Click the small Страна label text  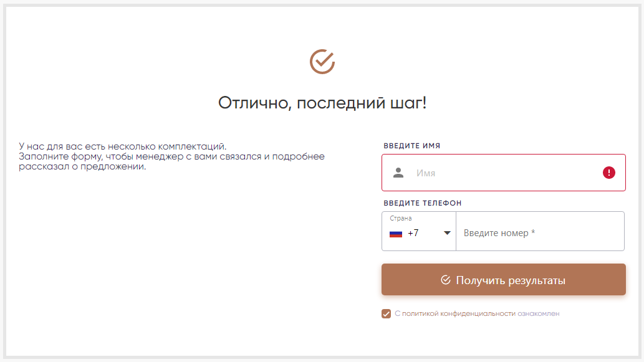401,219
